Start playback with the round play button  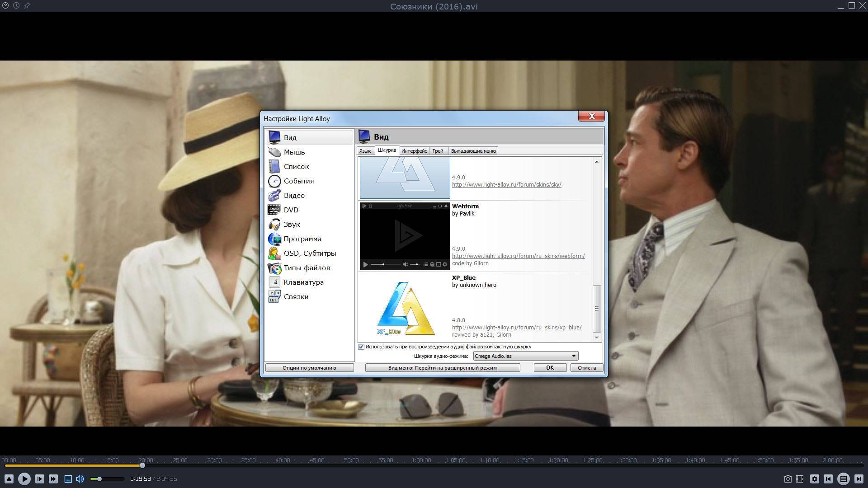(x=24, y=479)
